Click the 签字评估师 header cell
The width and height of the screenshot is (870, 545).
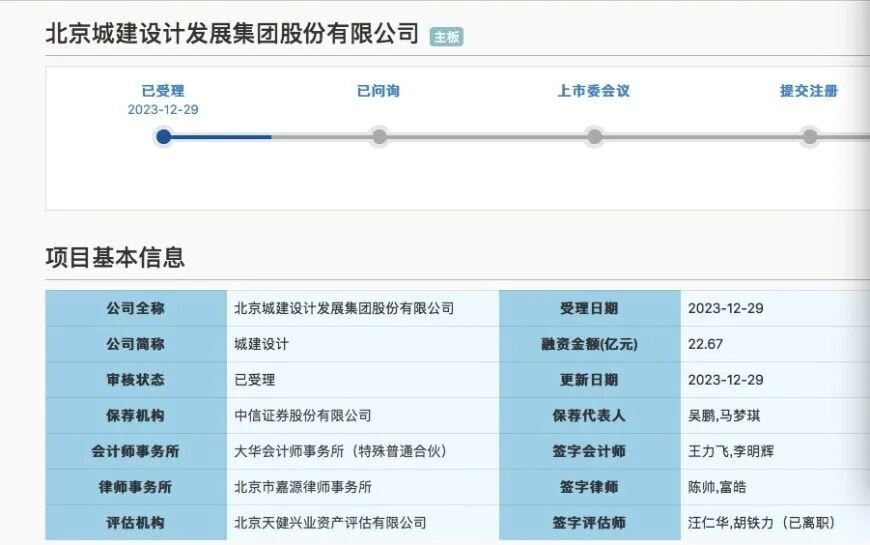coord(590,522)
